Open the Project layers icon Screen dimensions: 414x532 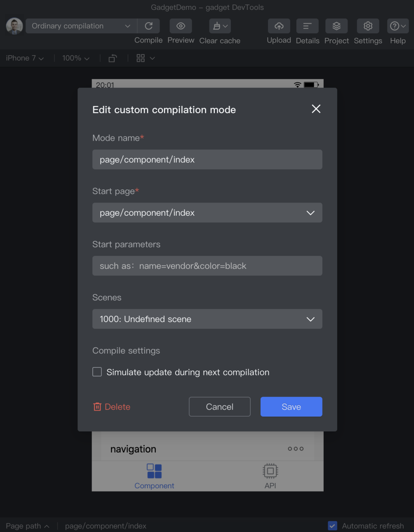pyautogui.click(x=336, y=26)
